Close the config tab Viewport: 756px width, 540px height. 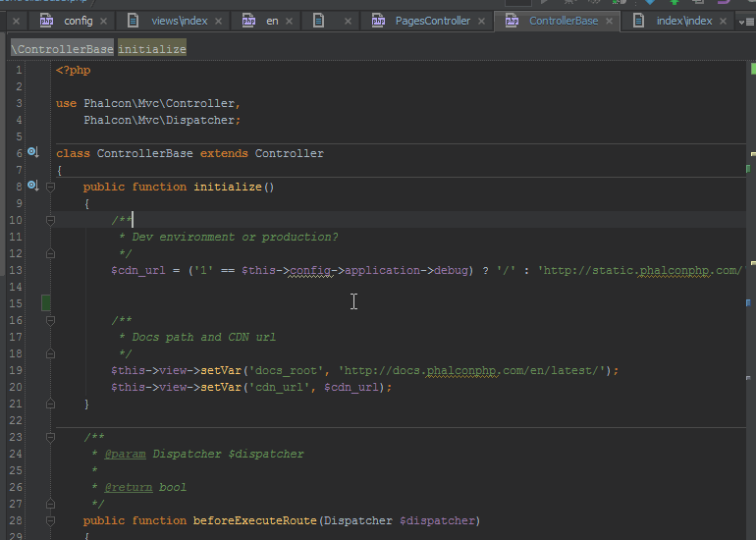[x=103, y=22]
